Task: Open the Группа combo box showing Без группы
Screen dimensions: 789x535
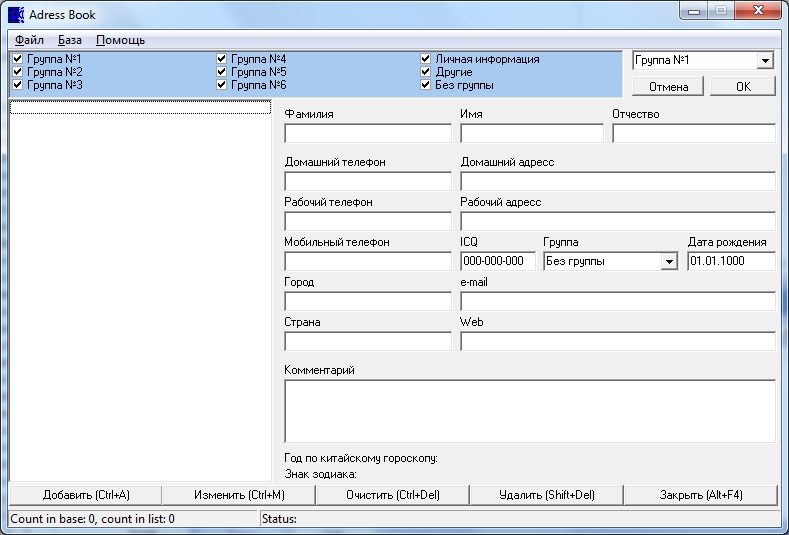Action: [668, 262]
